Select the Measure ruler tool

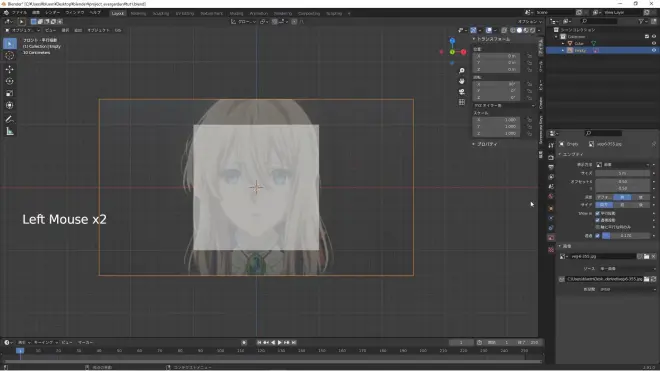coord(10,132)
